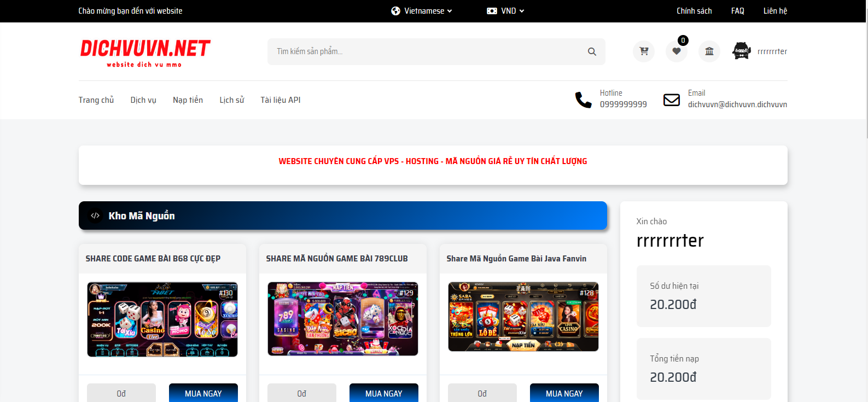Viewport: 868px width, 402px height.
Task: Click the bank deposit icon
Action: (709, 51)
